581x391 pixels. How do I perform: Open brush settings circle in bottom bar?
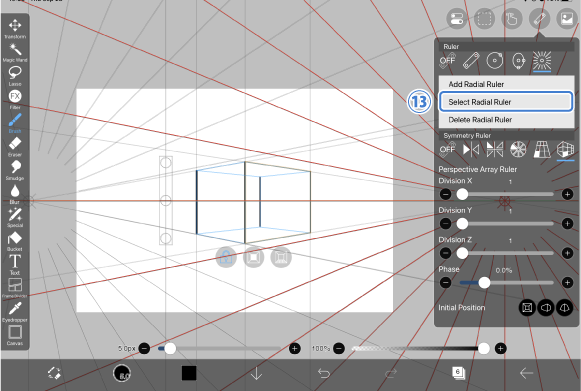(122, 373)
